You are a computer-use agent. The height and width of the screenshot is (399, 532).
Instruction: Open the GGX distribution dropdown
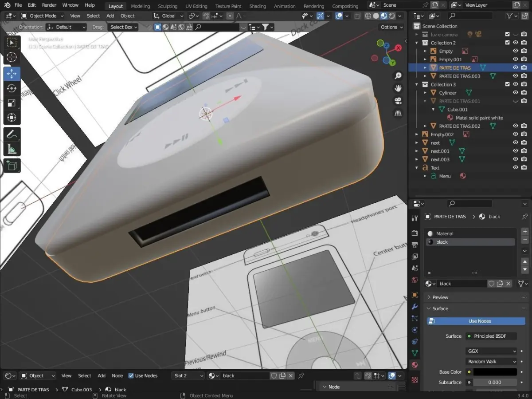491,351
